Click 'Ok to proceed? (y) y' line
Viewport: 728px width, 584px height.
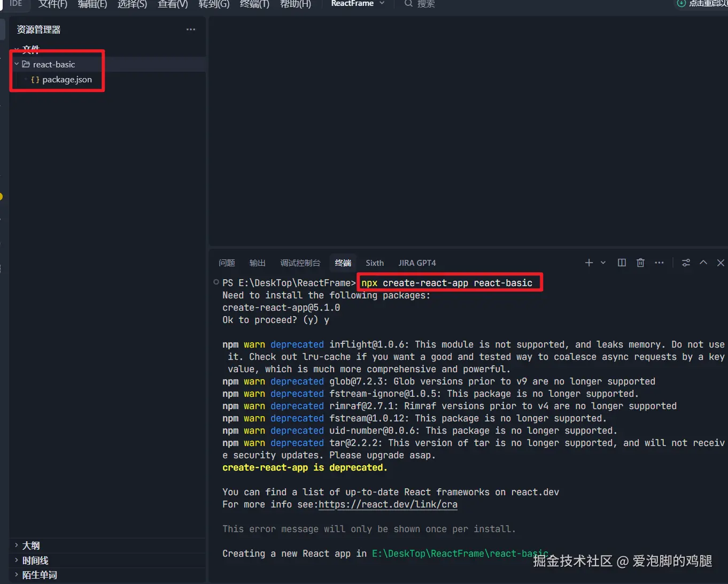(276, 320)
